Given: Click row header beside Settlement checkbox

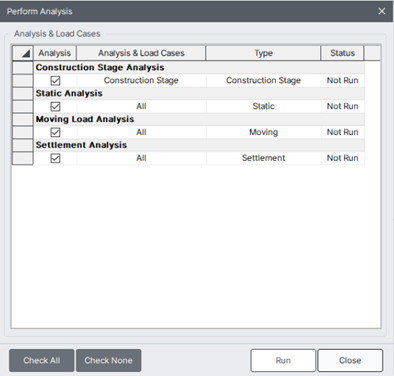Looking at the screenshot, I should click(x=23, y=158).
